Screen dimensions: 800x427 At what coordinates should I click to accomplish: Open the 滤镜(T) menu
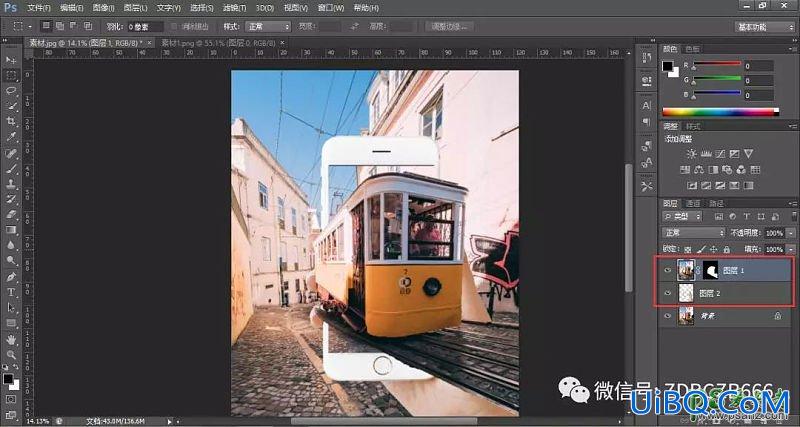pyautogui.click(x=234, y=8)
